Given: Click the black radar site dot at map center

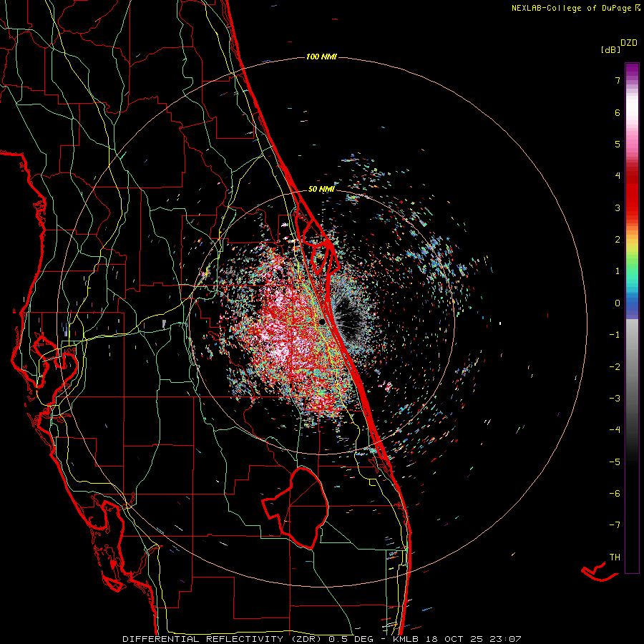Looking at the screenshot, I should [x=321, y=323].
